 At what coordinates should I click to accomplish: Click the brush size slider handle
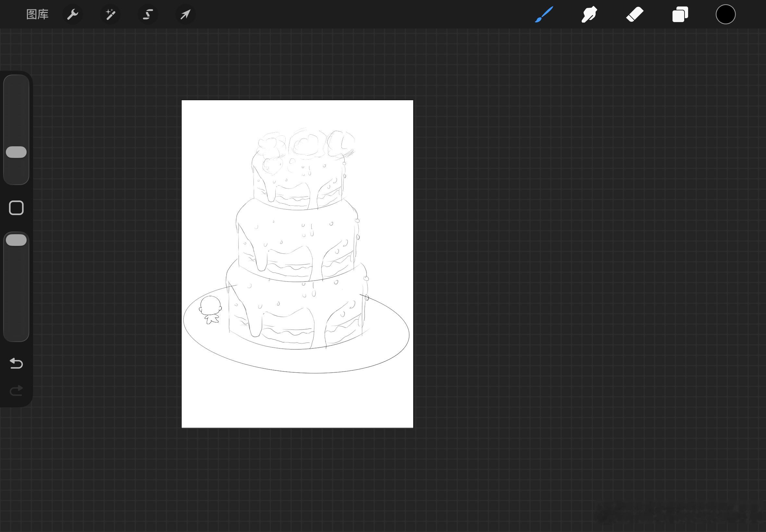(x=16, y=152)
